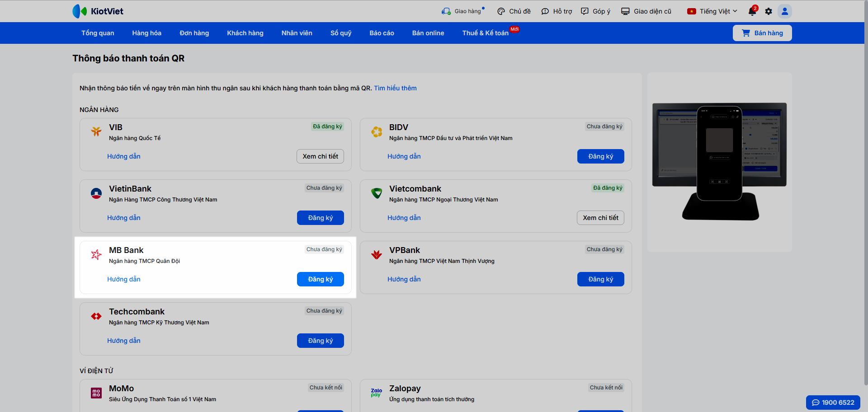Click the Techcombank 'Chưa đăng ký' status badge
Viewport: 868px width, 412px height.
[x=324, y=311]
